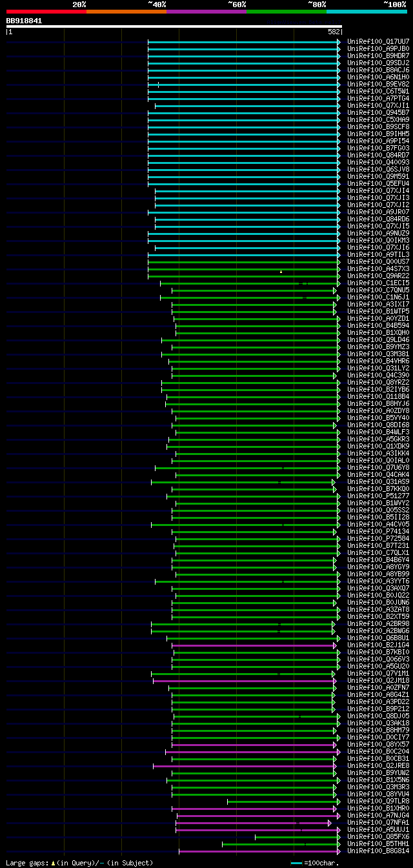The width and height of the screenshot is (413, 868).
Task: Open hit UniRef100_Q17UU7
Action: [x=378, y=41]
